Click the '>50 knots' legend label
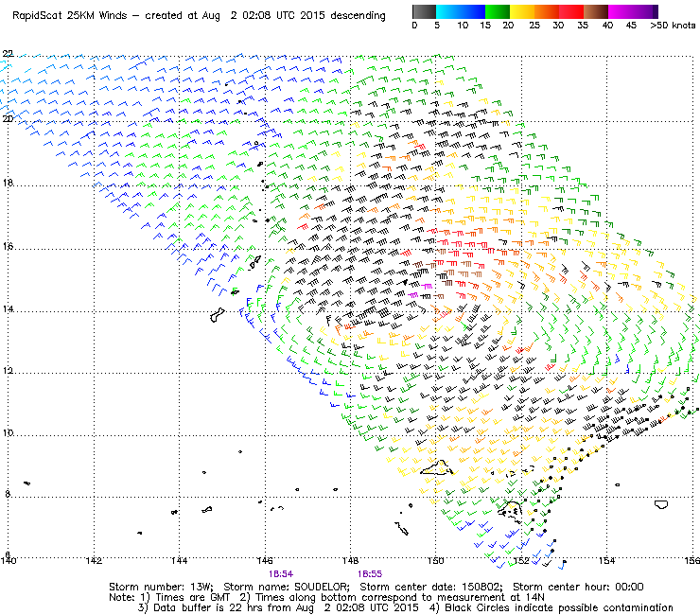Image resolution: width=700 pixels, height=615 pixels. pos(673,26)
